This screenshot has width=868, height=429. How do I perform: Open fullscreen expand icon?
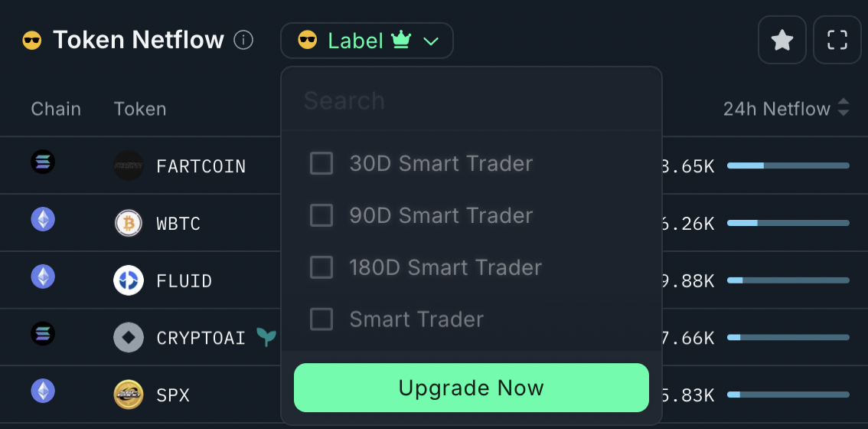tap(837, 40)
